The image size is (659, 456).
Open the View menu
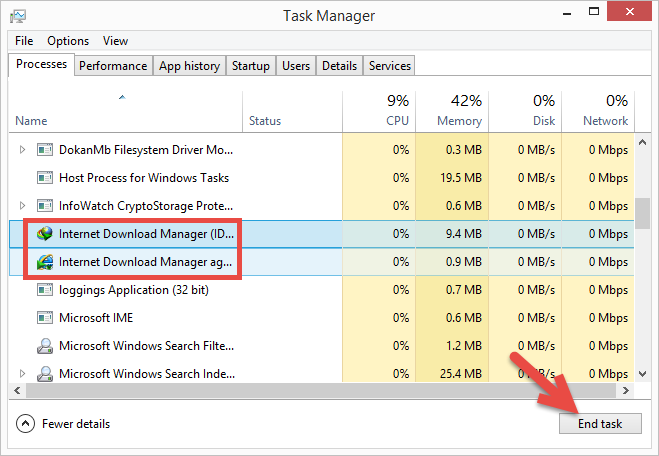click(115, 41)
